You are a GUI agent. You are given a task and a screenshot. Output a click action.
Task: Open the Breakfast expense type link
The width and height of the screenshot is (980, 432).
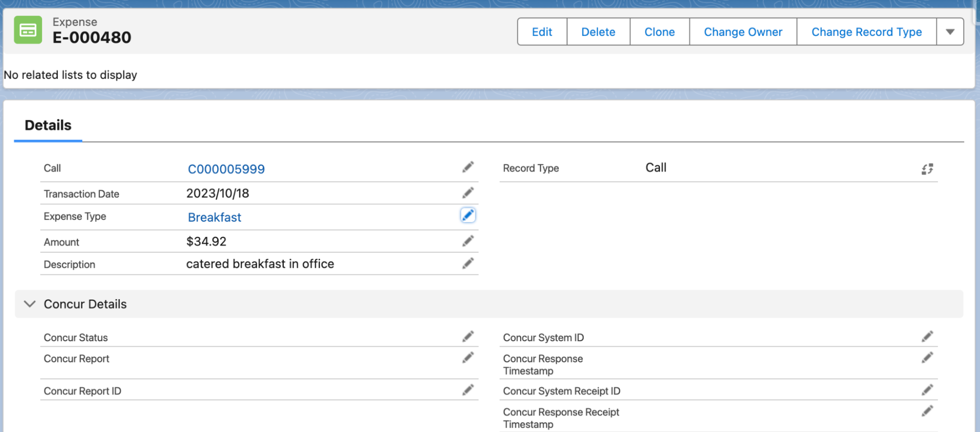(214, 217)
